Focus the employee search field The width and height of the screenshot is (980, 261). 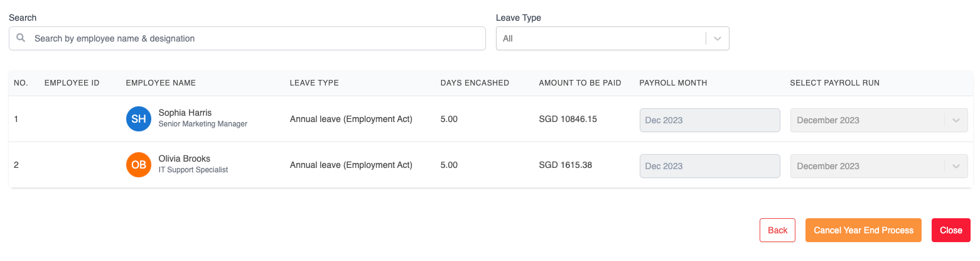(251, 38)
